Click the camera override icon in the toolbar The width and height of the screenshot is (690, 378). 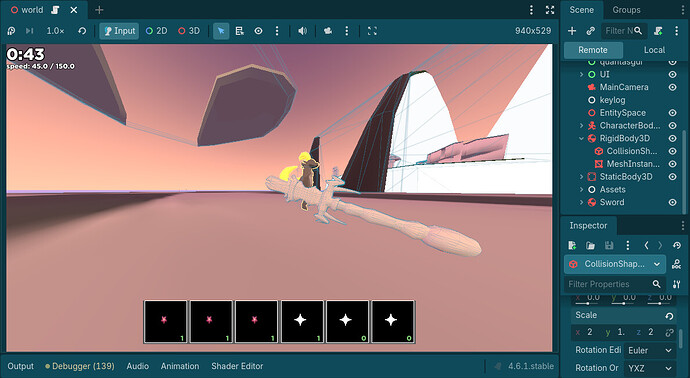(328, 31)
